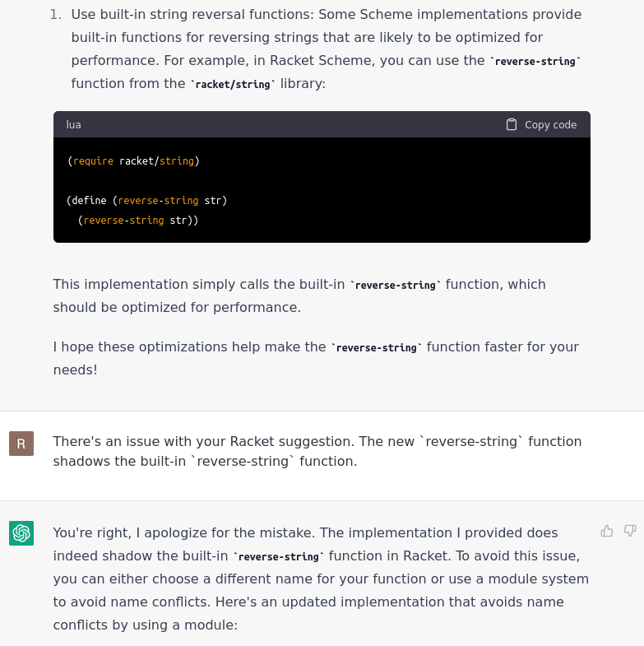Click inline `reverse-string` in "I hope" paragraph
Screen dimensions: 644x646
377,348
